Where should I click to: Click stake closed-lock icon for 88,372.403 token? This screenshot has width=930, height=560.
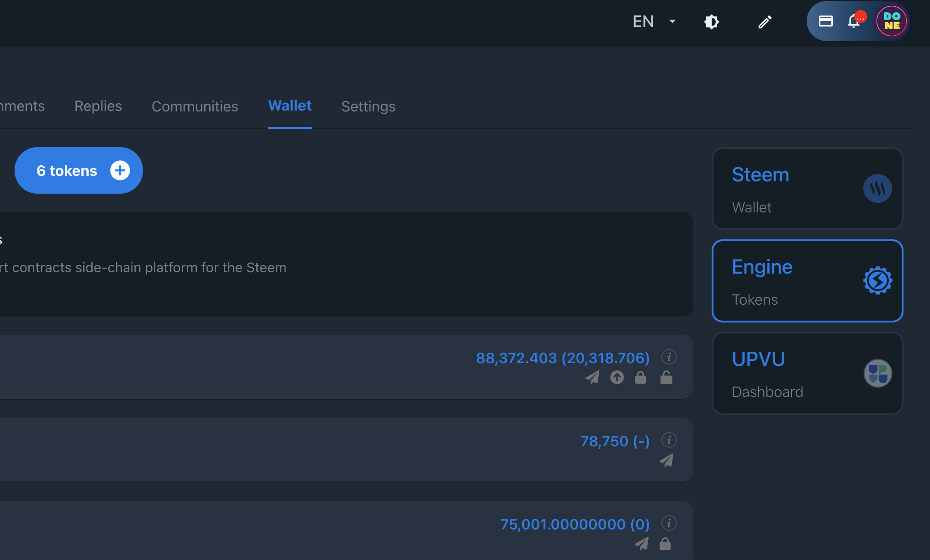640,377
